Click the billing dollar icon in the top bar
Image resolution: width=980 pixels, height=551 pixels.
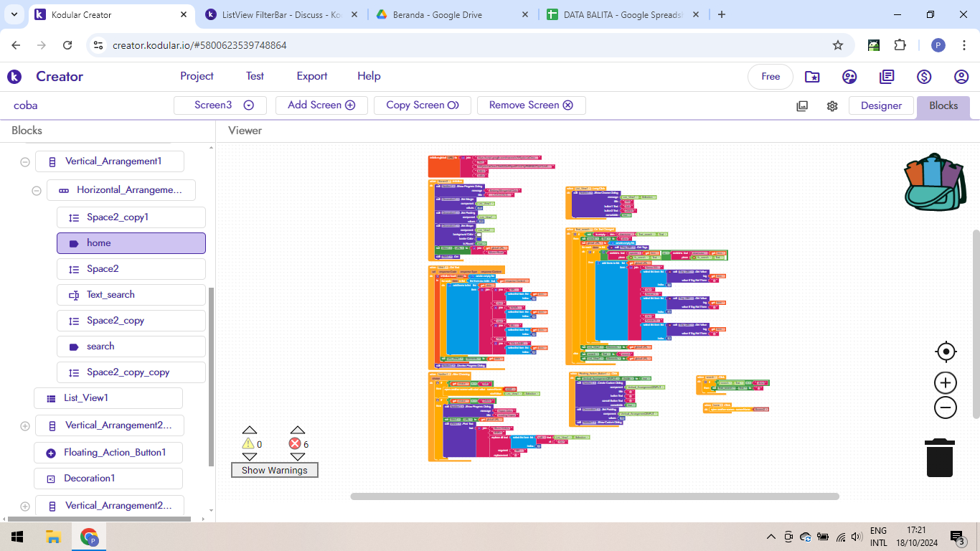pos(924,76)
